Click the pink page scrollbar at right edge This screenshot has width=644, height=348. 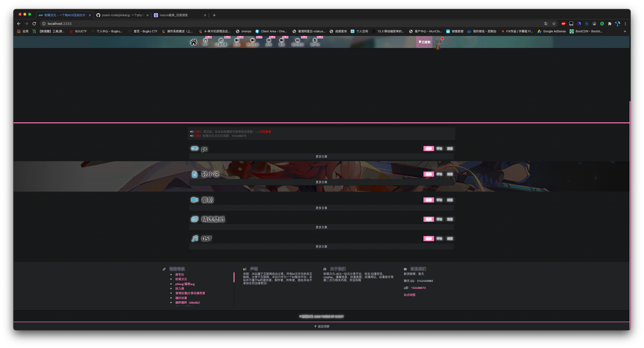click(x=630, y=215)
